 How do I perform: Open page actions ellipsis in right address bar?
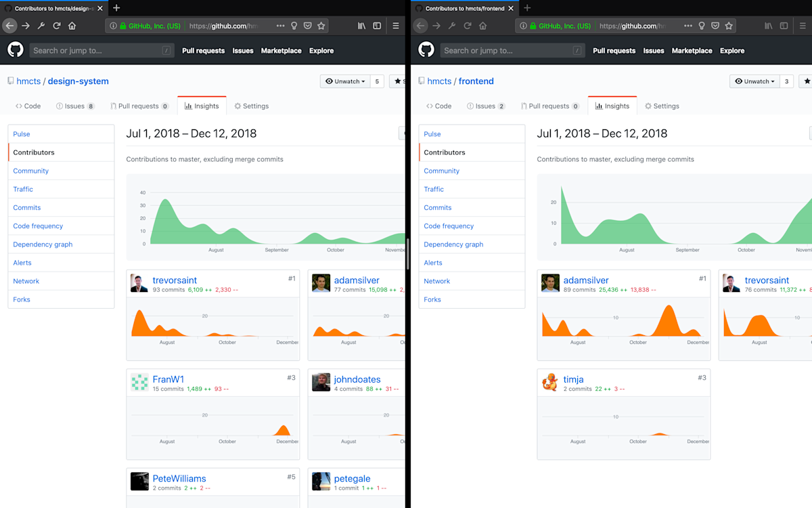tap(688, 26)
